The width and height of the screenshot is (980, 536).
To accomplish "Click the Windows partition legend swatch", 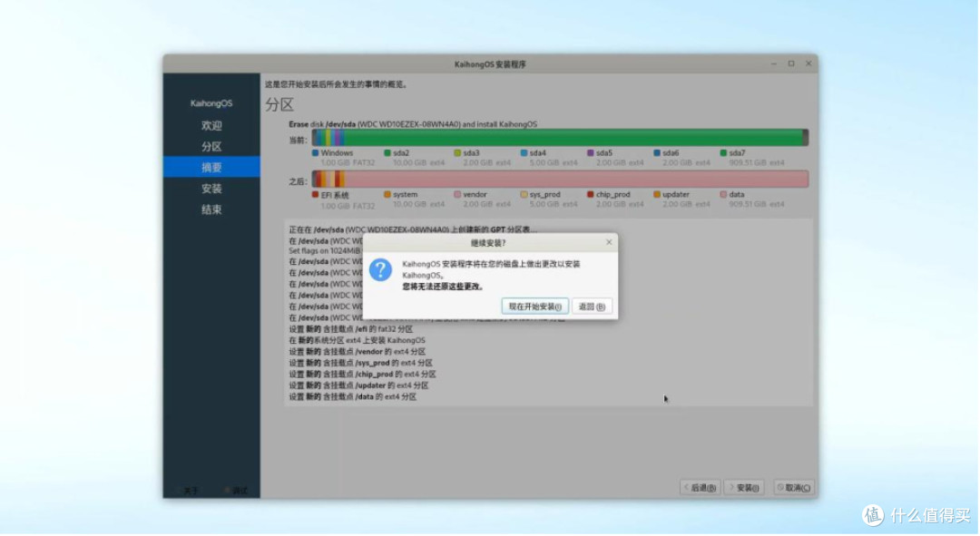I will (316, 153).
